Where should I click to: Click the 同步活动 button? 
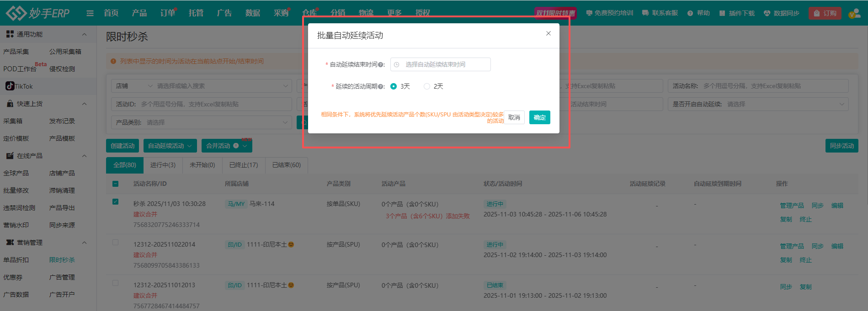click(842, 146)
